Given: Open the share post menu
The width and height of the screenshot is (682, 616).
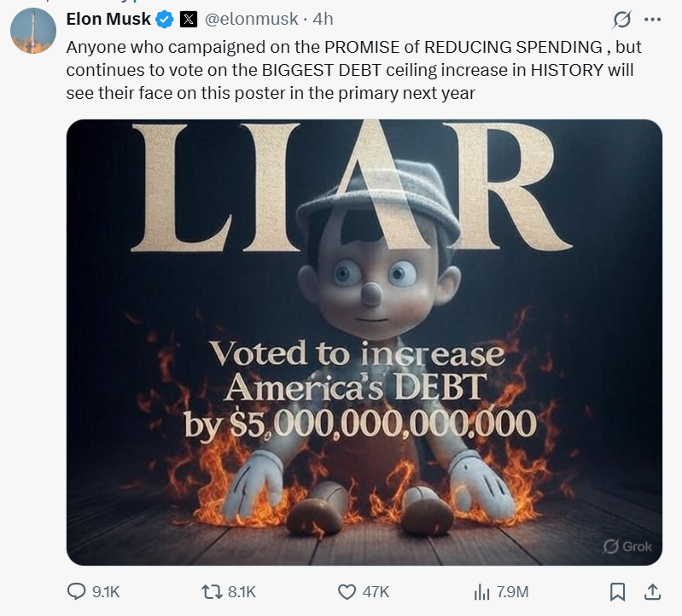Looking at the screenshot, I should [651, 591].
